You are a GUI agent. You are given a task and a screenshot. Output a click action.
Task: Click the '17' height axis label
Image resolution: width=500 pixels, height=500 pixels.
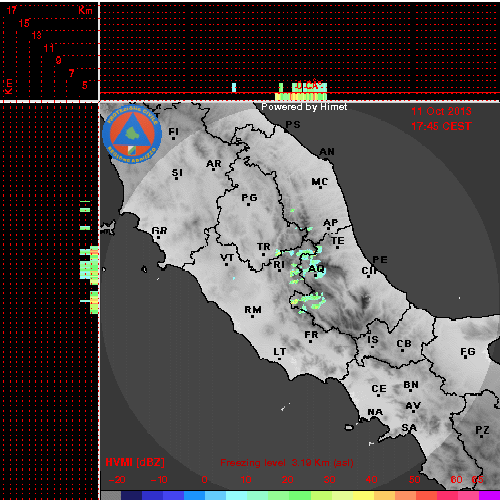[x=12, y=10]
